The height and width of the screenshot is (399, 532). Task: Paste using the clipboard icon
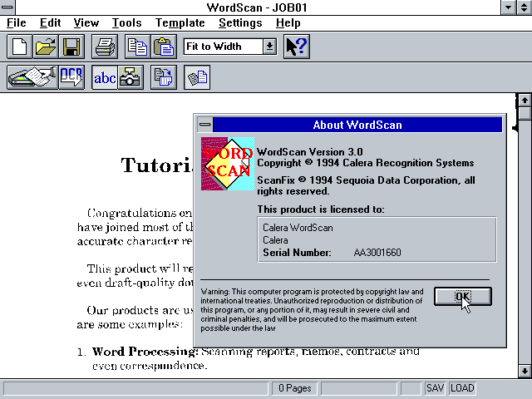[164, 47]
